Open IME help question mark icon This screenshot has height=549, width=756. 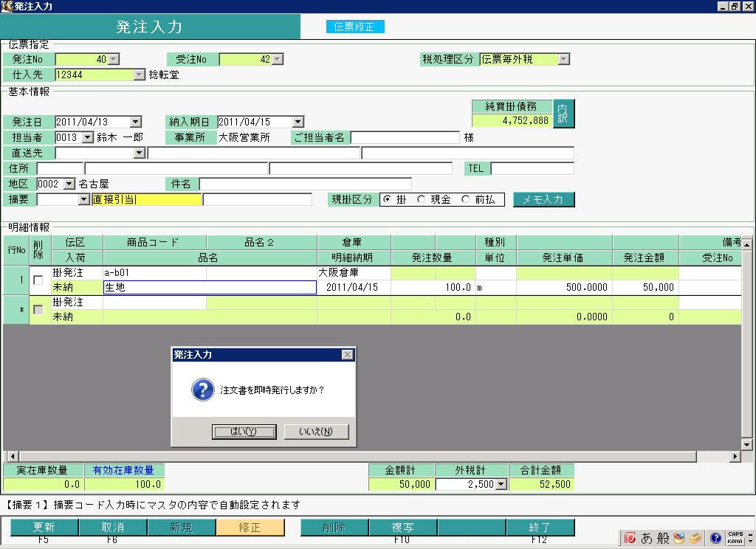pos(715,537)
